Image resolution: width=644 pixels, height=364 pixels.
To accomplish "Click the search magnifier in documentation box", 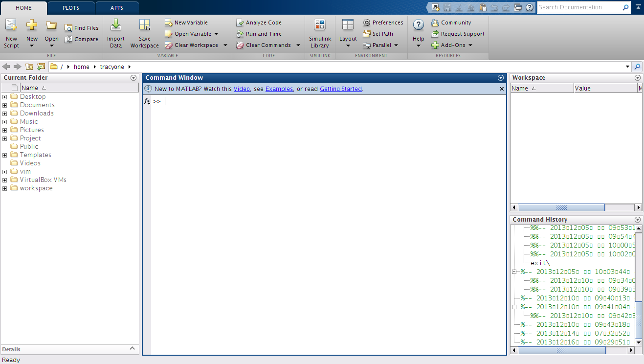I will coord(625,7).
